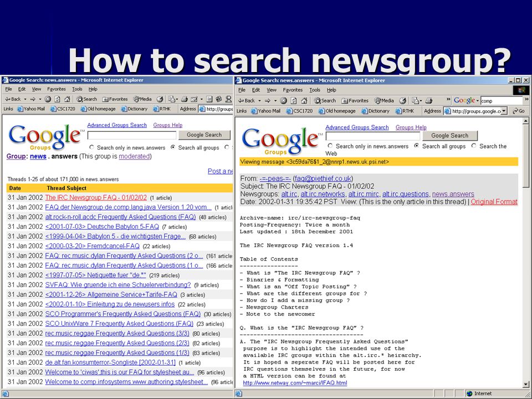
Task: Click the right window scrollbar down arrow
Action: click(526, 385)
